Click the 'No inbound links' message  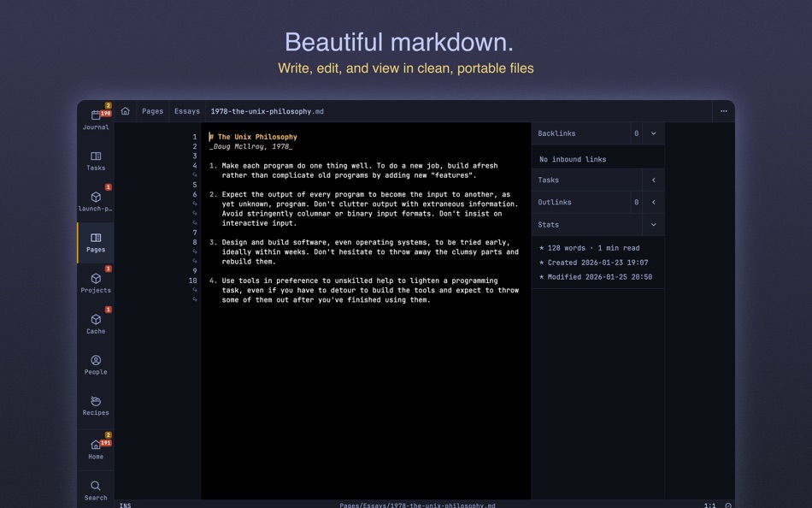572,159
